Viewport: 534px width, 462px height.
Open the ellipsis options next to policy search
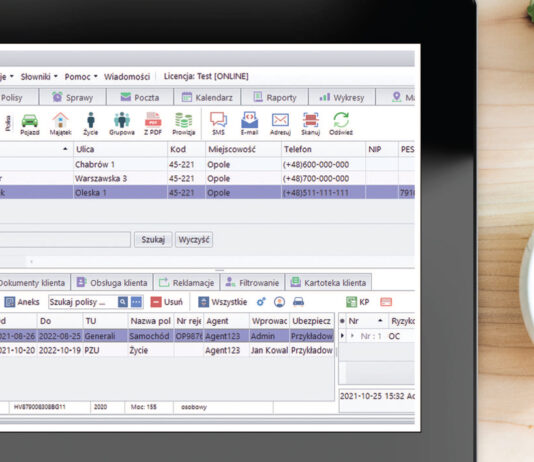(x=137, y=302)
